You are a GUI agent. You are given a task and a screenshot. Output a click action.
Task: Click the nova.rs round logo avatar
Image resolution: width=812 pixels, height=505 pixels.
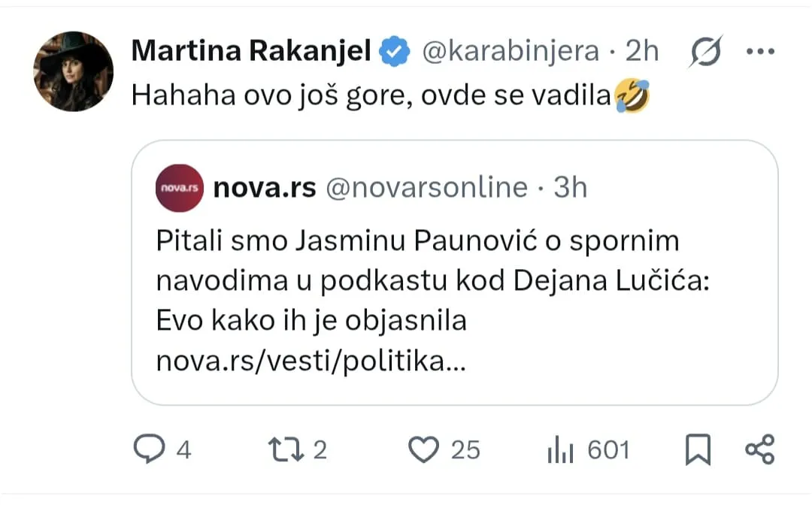179,188
